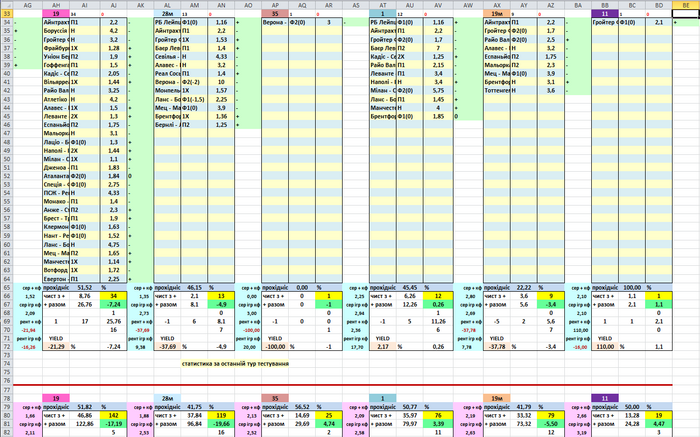The width and height of the screenshot is (700, 437).
Task: Select column header AH
Action: click(x=56, y=5)
